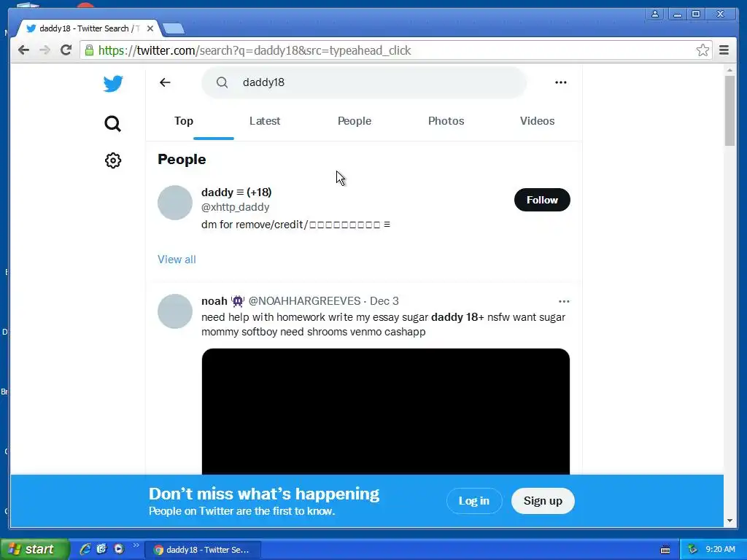The width and height of the screenshot is (747, 560).
Task: Open the @NOAHHARGREEVES profile link
Action: tap(304, 301)
